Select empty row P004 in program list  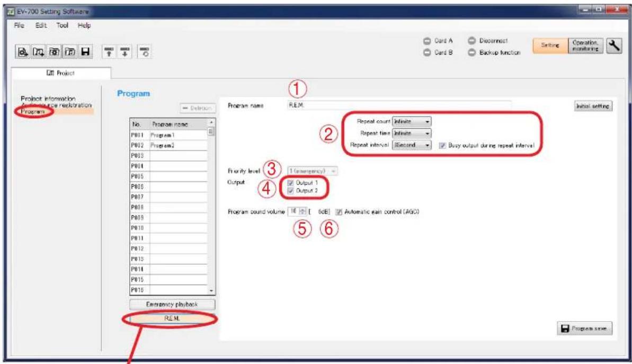coord(168,166)
